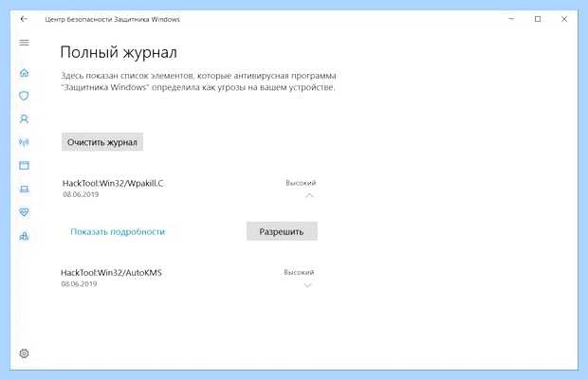Open Показать подробности link
Screen dimensions: 588x380
pos(118,231)
